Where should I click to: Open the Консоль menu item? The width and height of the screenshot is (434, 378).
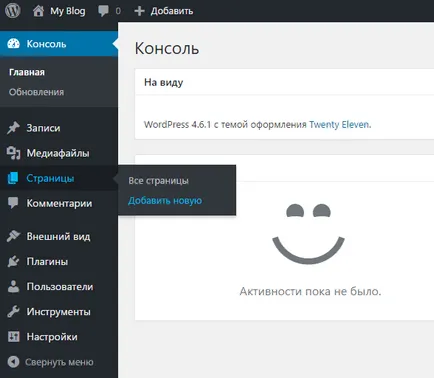click(59, 44)
